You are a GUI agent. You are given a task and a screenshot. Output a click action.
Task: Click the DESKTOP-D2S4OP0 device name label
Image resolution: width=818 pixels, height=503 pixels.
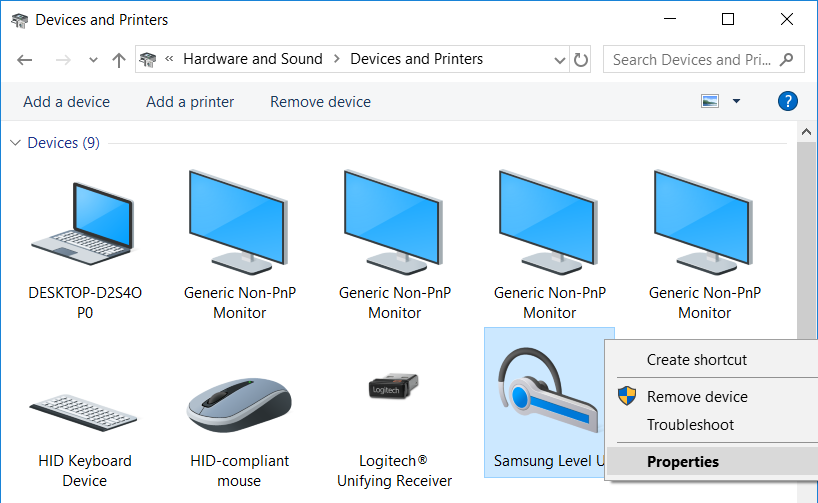(x=85, y=303)
